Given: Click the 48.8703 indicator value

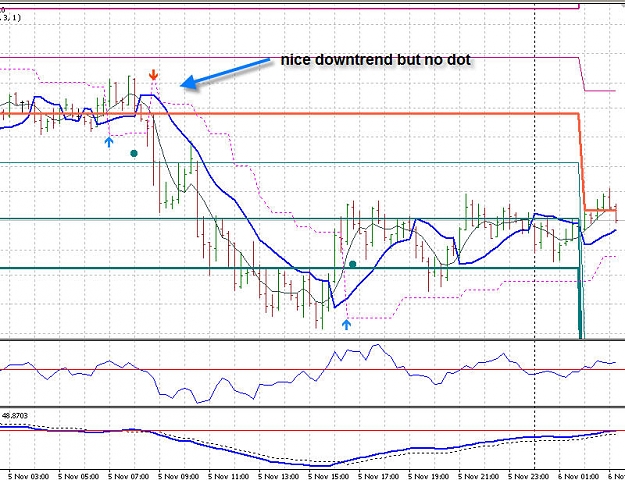Looking at the screenshot, I should [x=15, y=416].
